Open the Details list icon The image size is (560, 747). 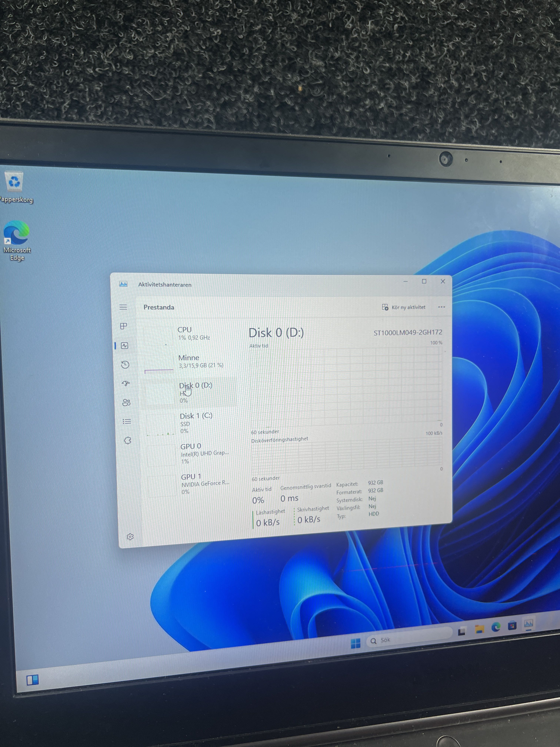coord(127,421)
